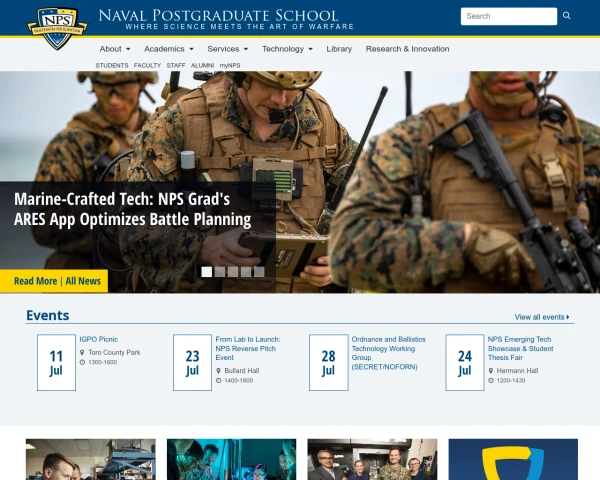Expand the About dropdown menu
This screenshot has width=600, height=480.
pos(115,49)
